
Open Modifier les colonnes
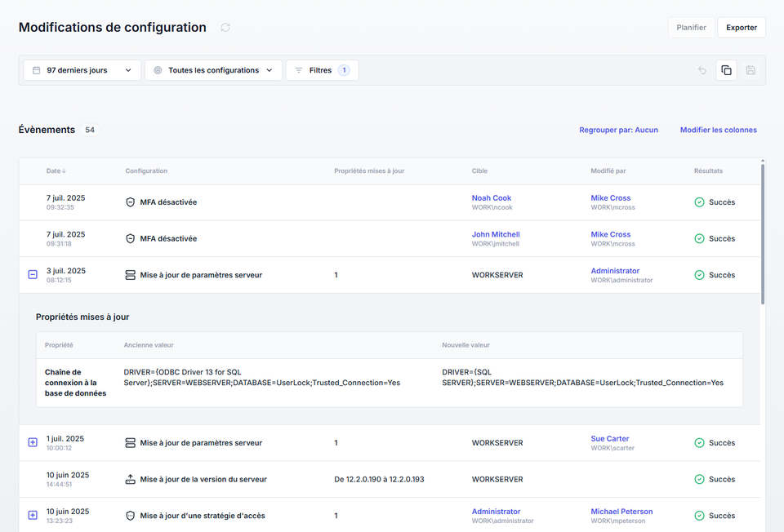[718, 130]
